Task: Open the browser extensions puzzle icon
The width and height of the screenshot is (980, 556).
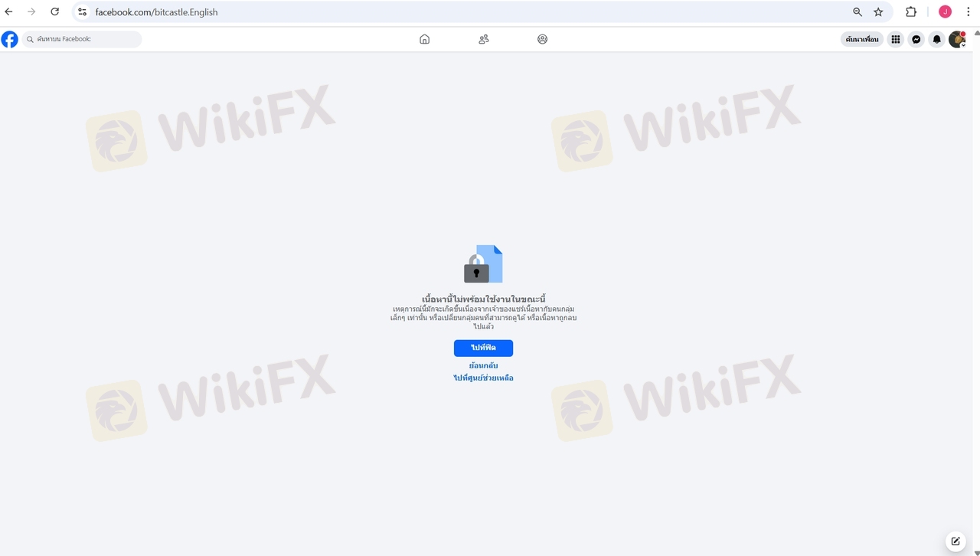Action: 911,11
